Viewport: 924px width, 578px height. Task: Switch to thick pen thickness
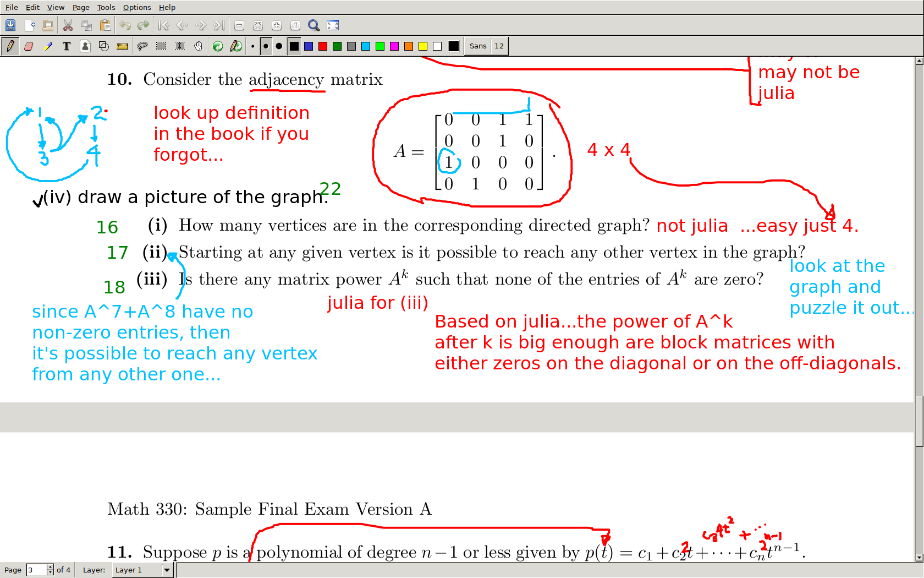click(279, 46)
